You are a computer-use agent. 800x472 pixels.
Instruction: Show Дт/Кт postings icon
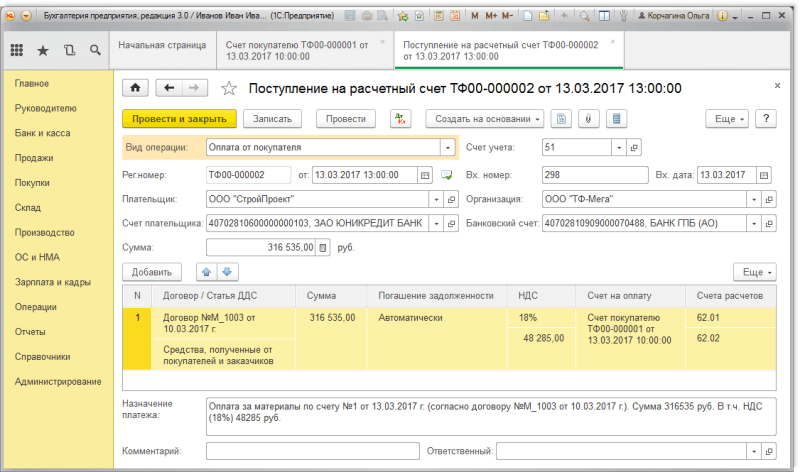[401, 119]
